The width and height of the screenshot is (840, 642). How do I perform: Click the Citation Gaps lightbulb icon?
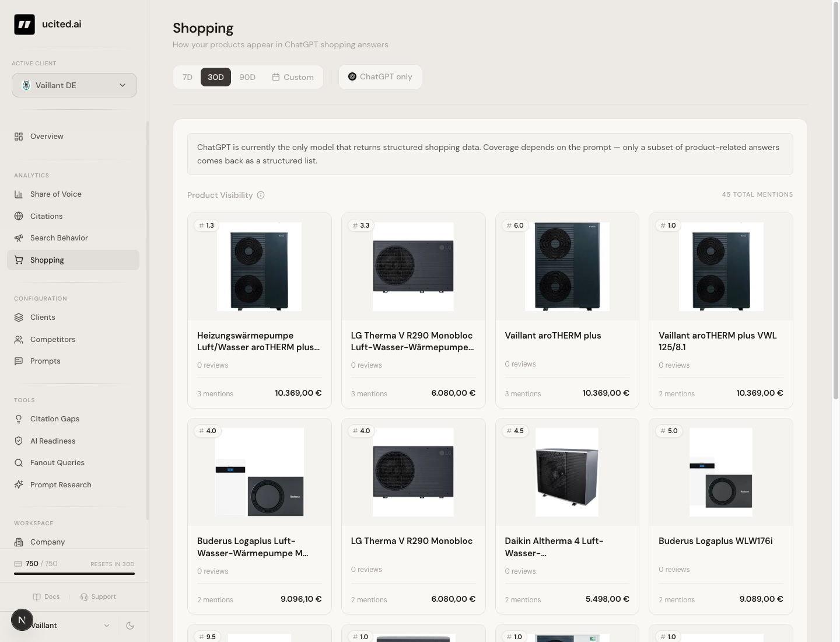19,419
